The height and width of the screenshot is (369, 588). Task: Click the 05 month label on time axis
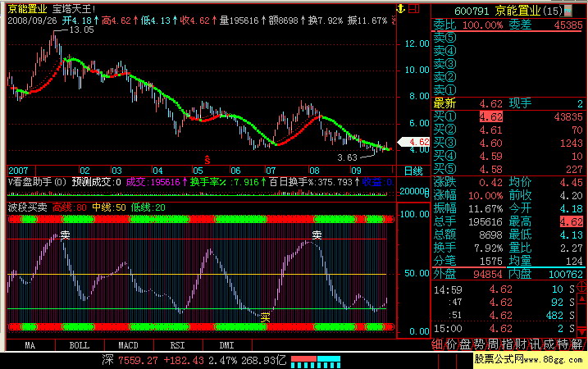198,171
